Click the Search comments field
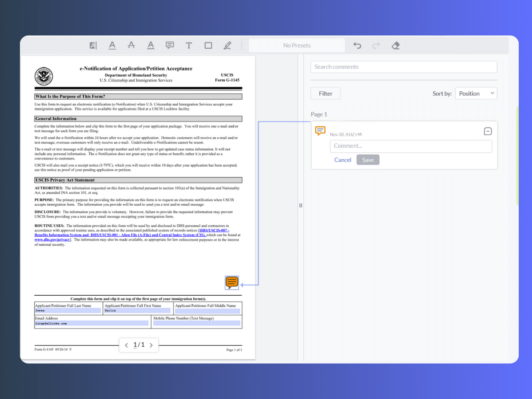532x399 pixels. click(x=403, y=67)
